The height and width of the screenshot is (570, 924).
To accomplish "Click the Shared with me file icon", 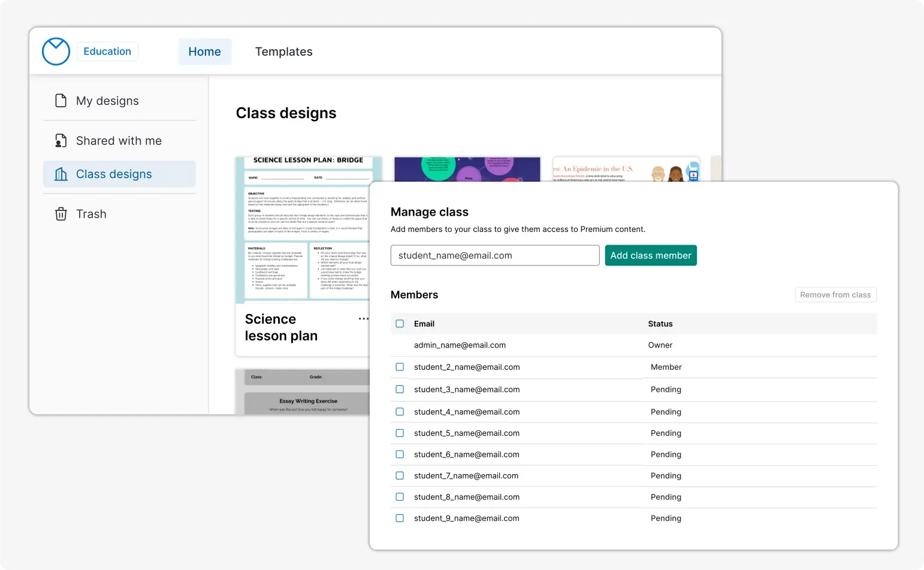I will coord(61,141).
